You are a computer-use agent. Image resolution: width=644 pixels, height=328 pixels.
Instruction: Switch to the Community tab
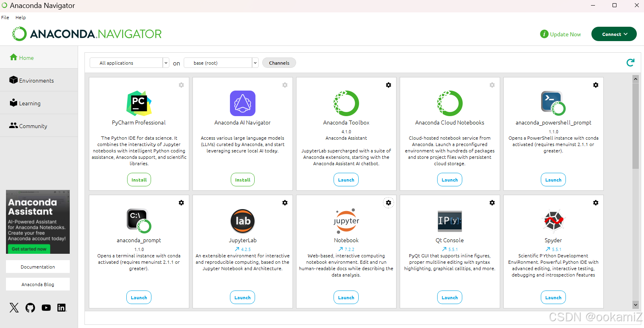coord(39,126)
